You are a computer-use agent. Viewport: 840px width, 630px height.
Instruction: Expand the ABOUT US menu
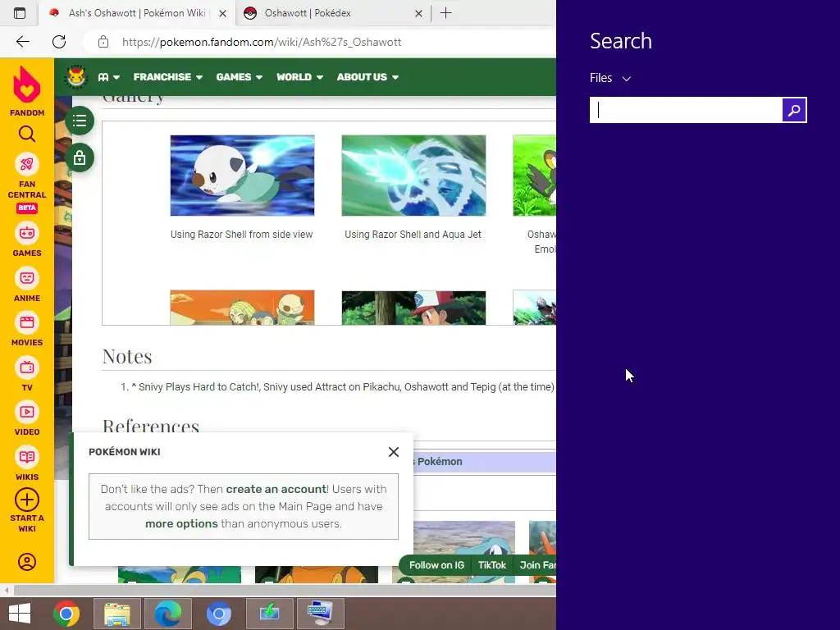(x=367, y=77)
